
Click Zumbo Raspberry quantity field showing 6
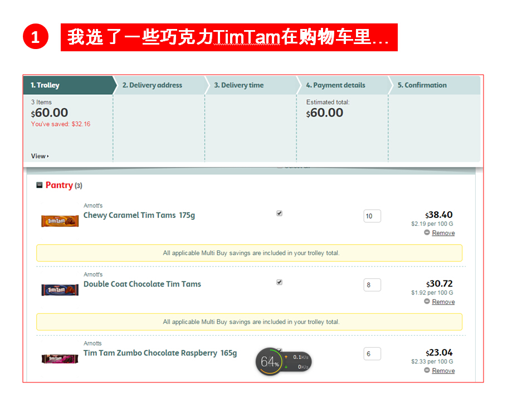372,353
